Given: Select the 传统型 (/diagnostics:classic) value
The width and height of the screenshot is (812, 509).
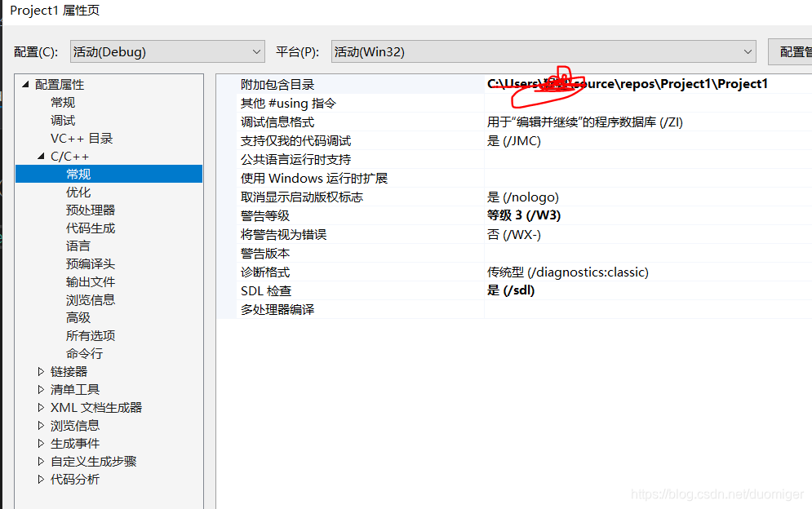Looking at the screenshot, I should click(x=568, y=272).
